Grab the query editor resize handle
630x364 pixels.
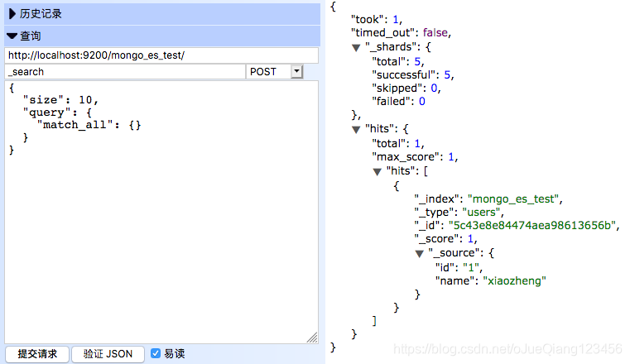tap(312, 338)
